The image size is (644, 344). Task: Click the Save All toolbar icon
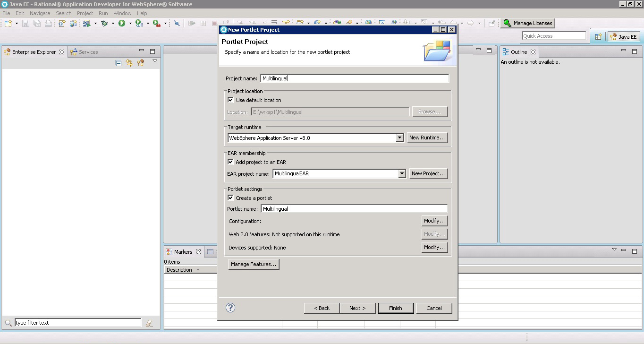(37, 23)
